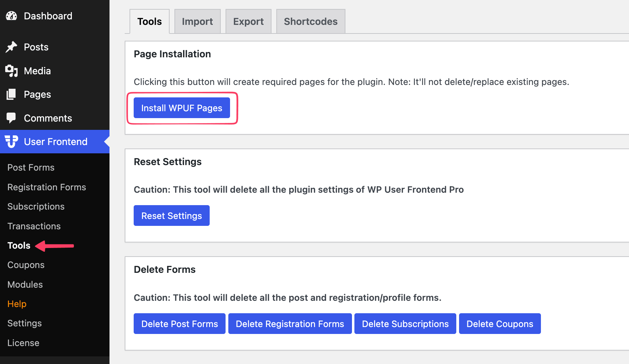
Task: Go to the Pages menu item
Action: pyautogui.click(x=55, y=94)
